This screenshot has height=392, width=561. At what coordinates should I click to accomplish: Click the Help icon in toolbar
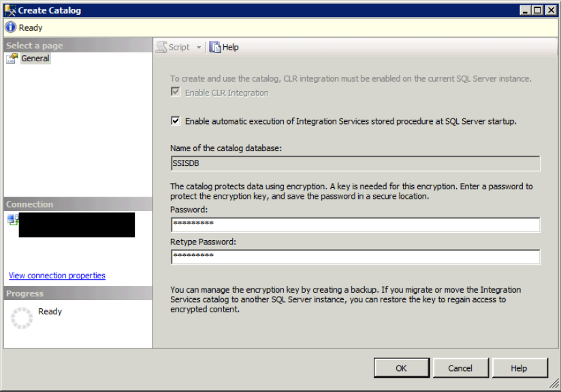tap(215, 47)
